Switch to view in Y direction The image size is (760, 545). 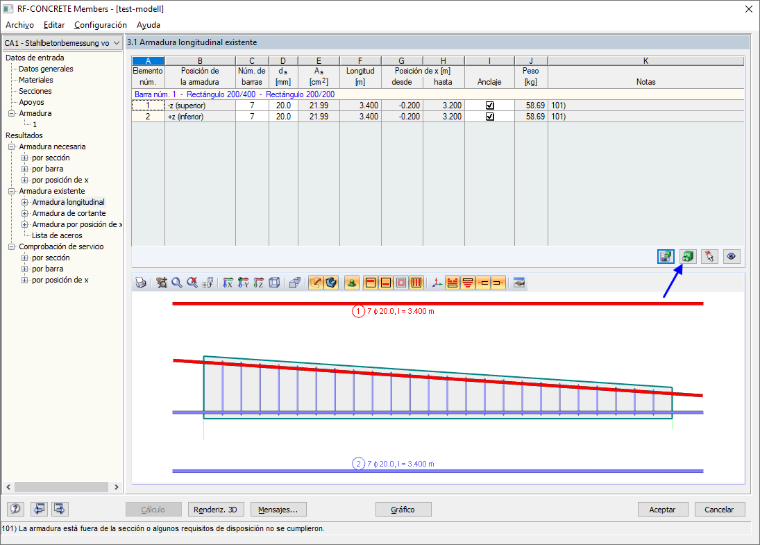[x=243, y=283]
